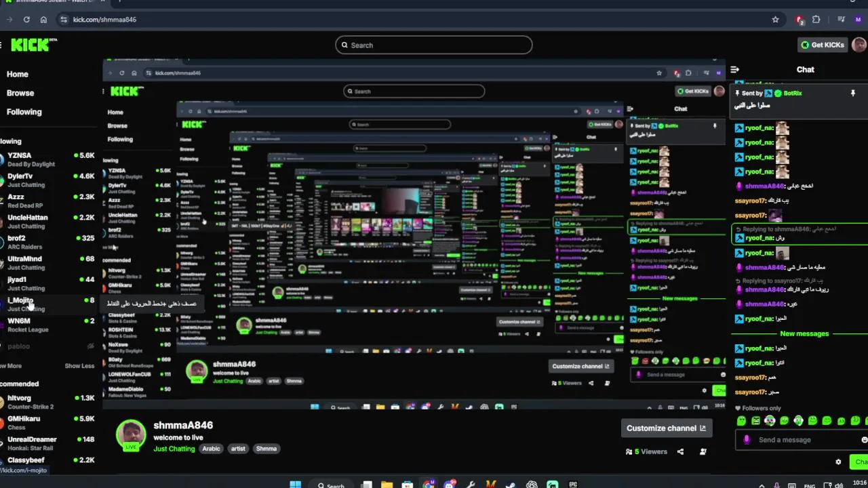Open WN6M channel playing Rocket League
Viewport: 868px width, 488px height.
tap(47, 325)
